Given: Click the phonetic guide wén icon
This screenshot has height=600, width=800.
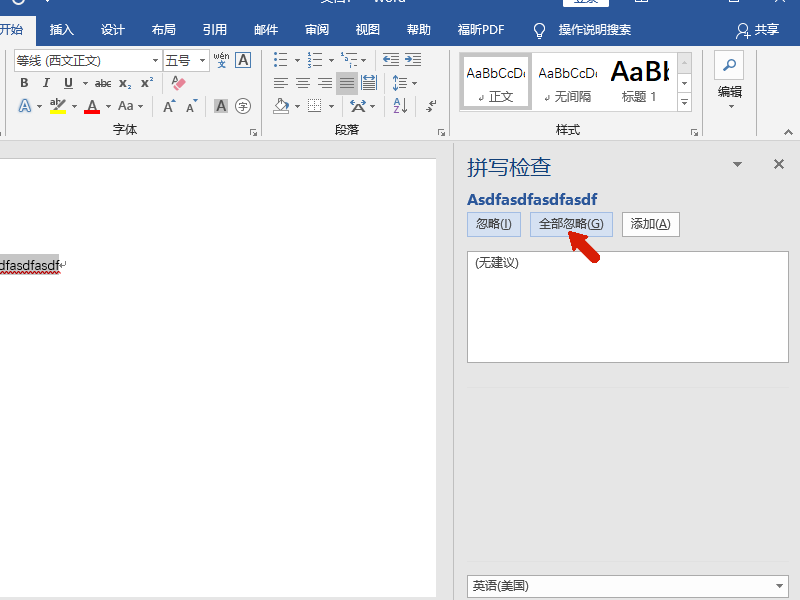Looking at the screenshot, I should 221,60.
